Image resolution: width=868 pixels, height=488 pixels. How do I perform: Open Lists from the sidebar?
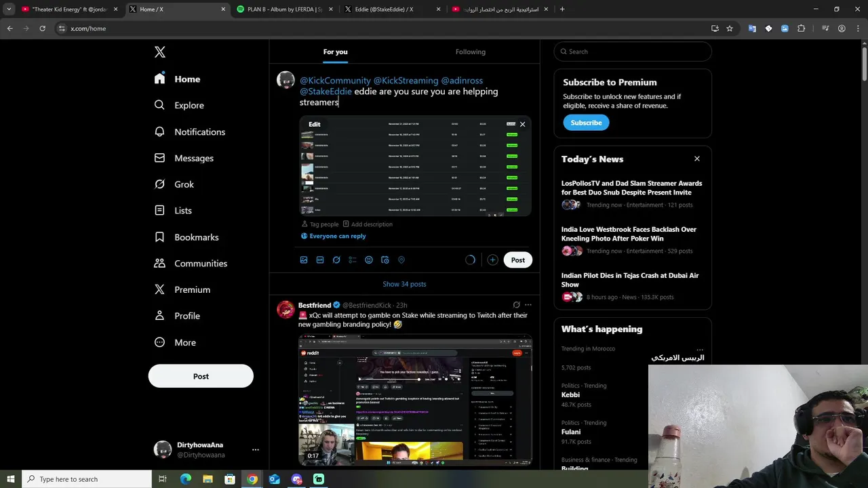point(173,211)
